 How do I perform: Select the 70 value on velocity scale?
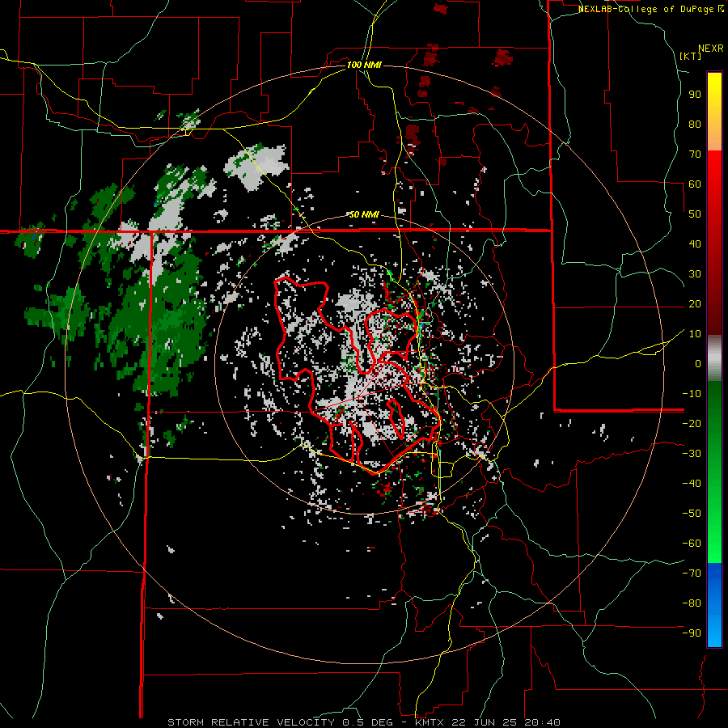(x=695, y=154)
